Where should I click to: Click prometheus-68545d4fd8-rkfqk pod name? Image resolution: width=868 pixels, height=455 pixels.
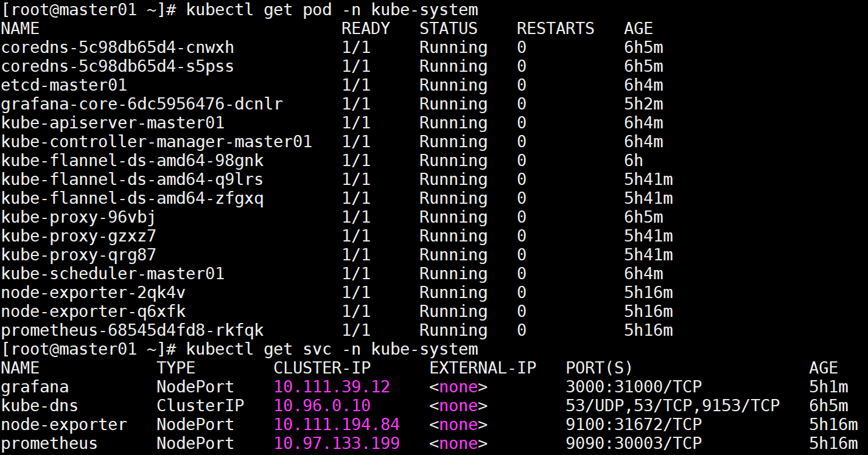[132, 330]
